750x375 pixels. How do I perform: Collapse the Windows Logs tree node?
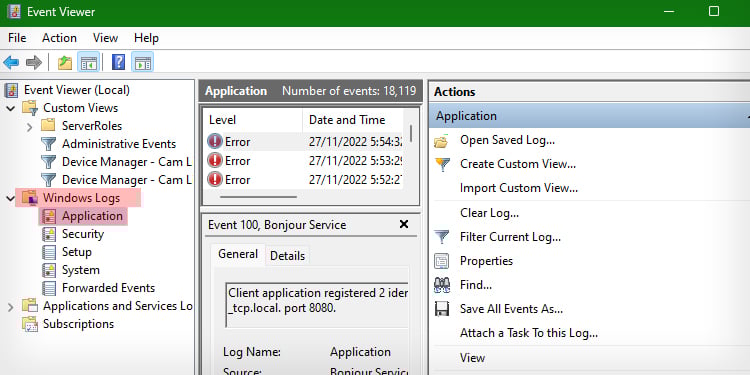click(11, 199)
